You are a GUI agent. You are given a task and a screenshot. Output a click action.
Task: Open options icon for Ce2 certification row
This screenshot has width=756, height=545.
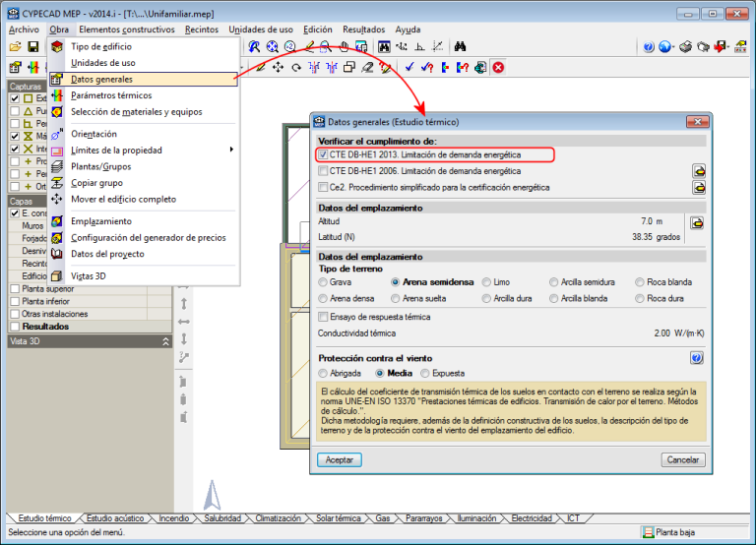click(x=698, y=187)
